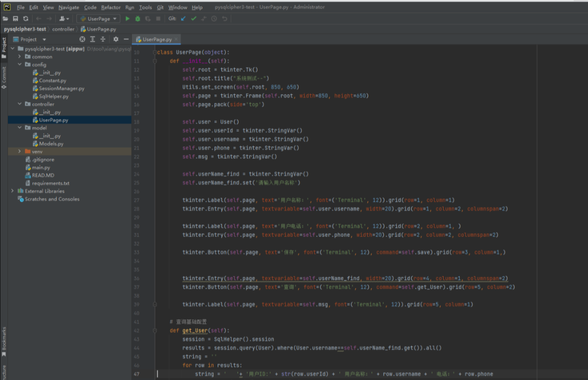Open the Edit menu
Image resolution: width=588 pixels, height=380 pixels.
34,7
